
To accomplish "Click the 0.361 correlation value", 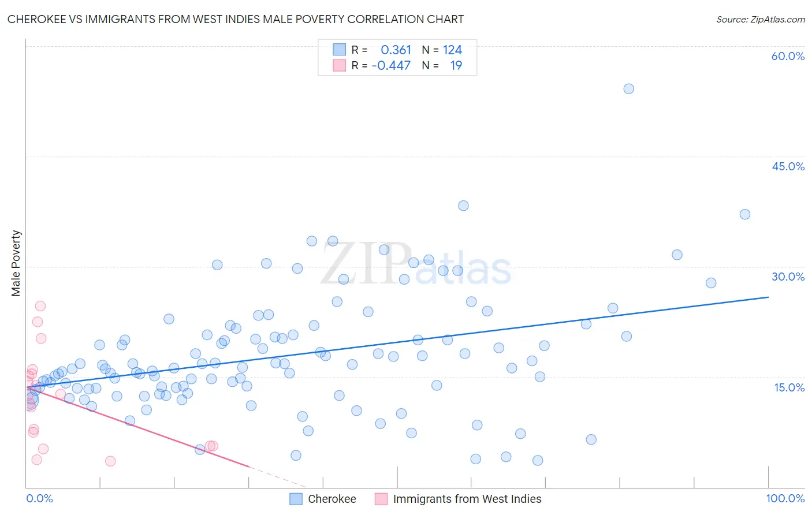I will point(396,50).
